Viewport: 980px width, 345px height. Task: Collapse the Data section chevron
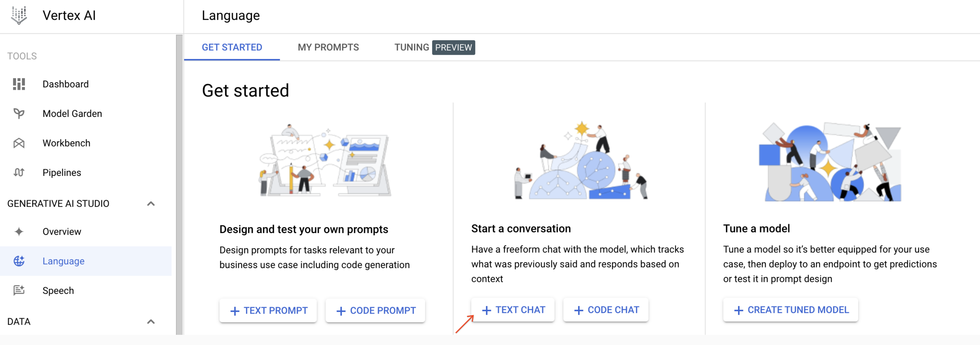[x=151, y=322]
